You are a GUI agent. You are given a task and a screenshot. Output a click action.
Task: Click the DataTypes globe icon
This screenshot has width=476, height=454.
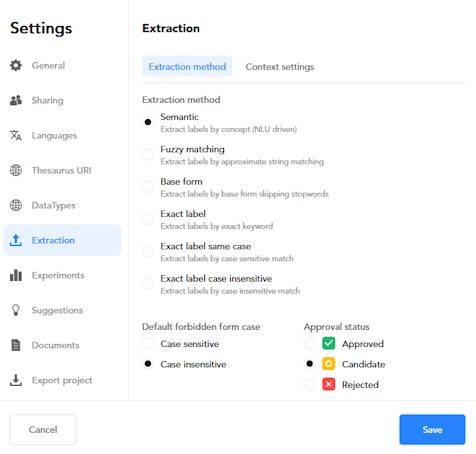click(x=16, y=205)
